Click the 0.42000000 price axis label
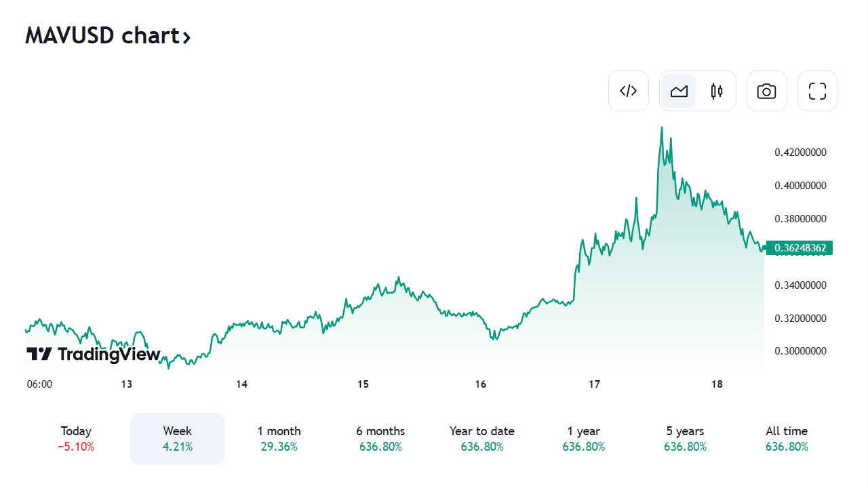The width and height of the screenshot is (868, 488). point(800,152)
